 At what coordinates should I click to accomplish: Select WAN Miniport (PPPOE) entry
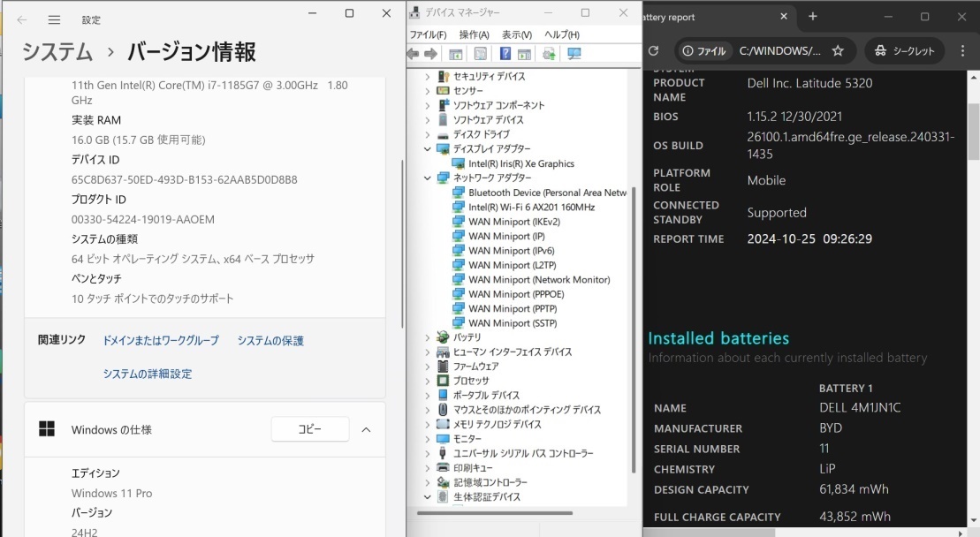[x=516, y=294]
